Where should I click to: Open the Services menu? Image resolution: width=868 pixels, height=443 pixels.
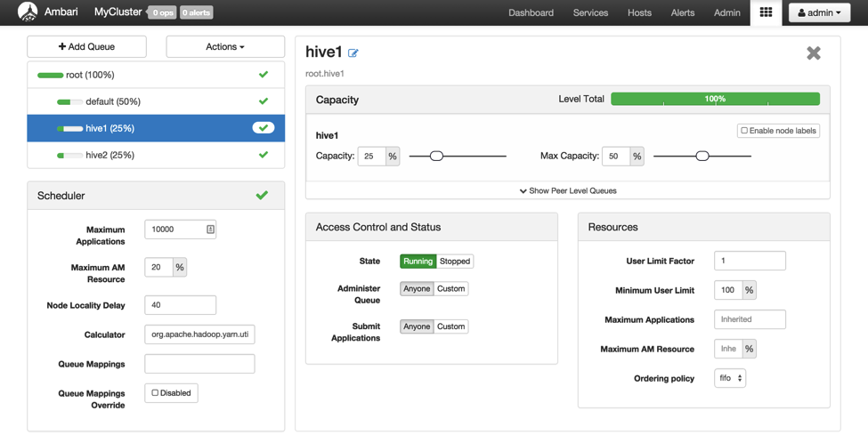[x=590, y=12]
